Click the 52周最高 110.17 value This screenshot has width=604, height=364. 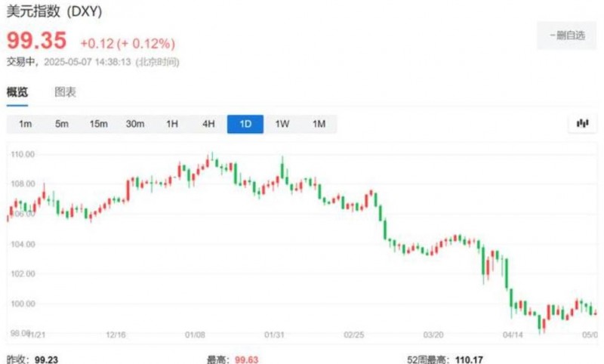tap(469, 359)
